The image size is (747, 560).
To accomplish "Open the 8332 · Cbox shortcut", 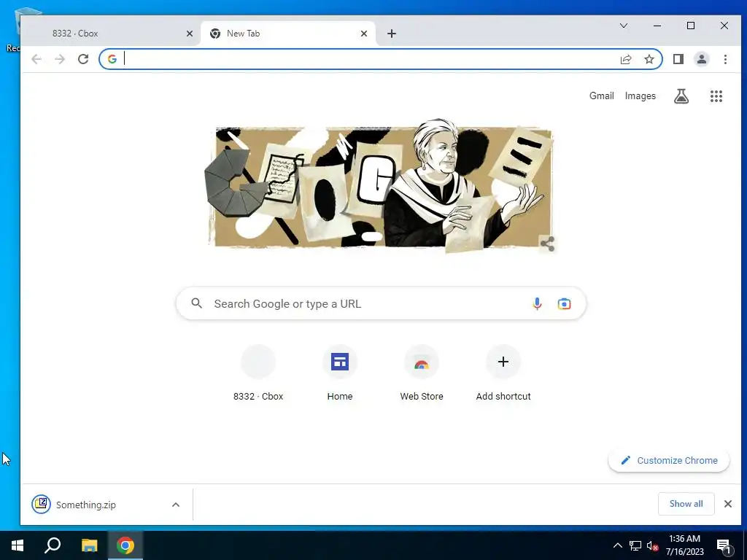I will [258, 373].
